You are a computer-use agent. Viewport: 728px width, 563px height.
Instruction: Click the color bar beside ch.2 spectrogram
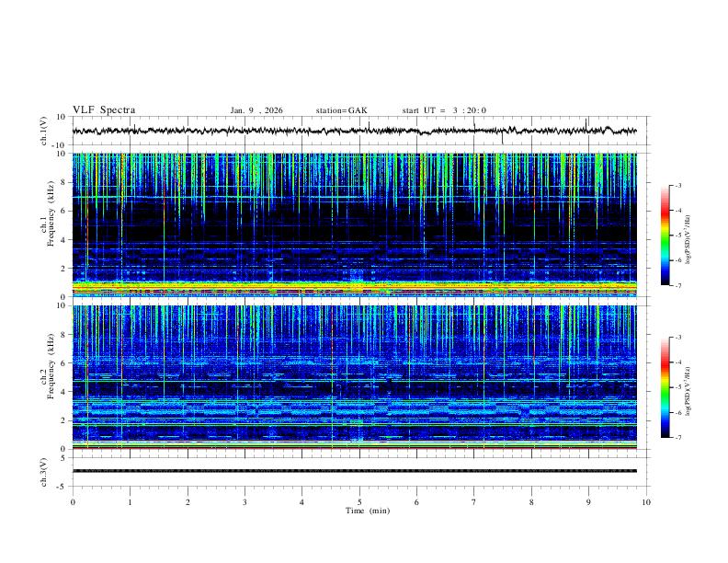click(665, 387)
